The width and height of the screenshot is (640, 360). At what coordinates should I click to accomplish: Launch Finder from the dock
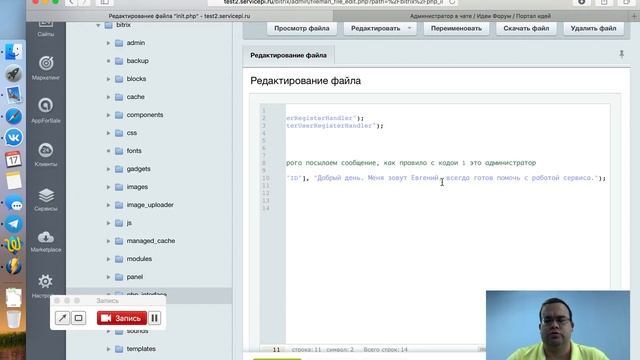click(x=13, y=52)
